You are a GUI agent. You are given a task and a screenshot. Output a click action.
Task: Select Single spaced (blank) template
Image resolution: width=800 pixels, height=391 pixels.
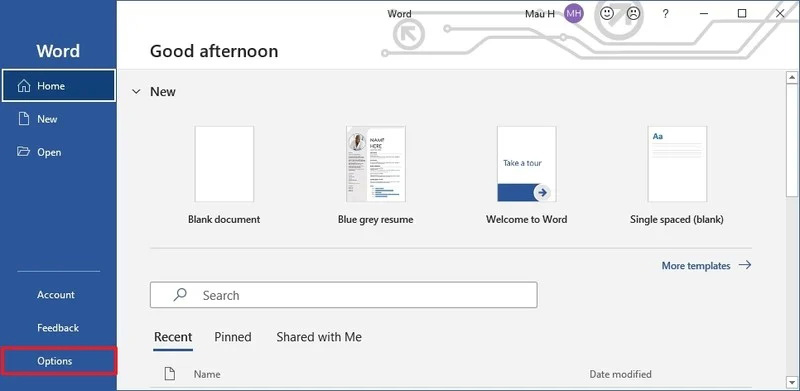tap(677, 175)
